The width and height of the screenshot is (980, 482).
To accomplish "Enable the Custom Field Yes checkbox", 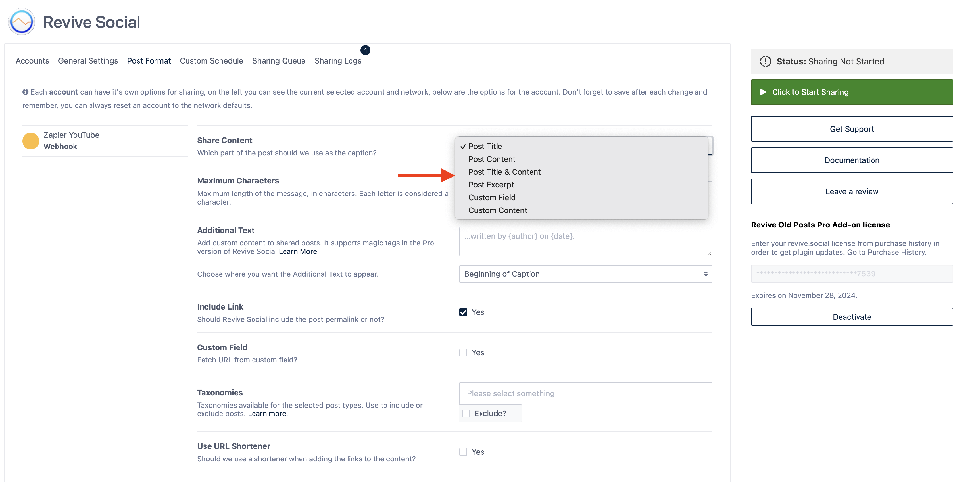I will click(463, 352).
